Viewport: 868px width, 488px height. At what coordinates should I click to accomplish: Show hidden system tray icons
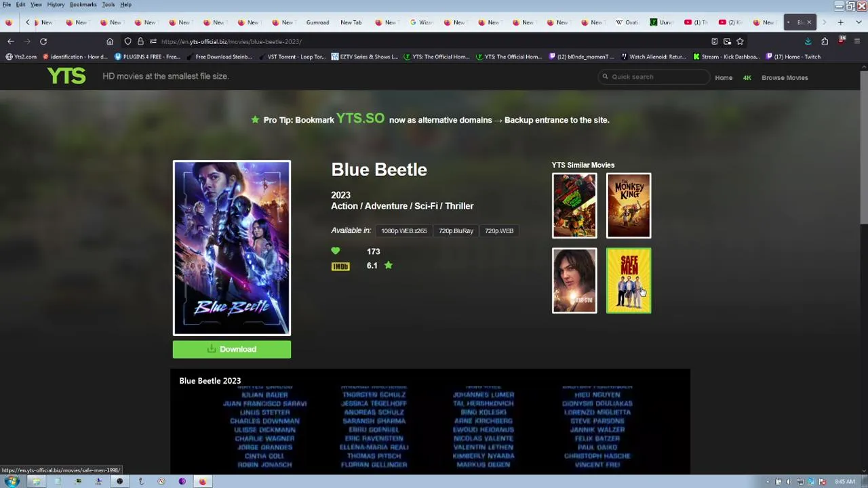pyautogui.click(x=768, y=482)
